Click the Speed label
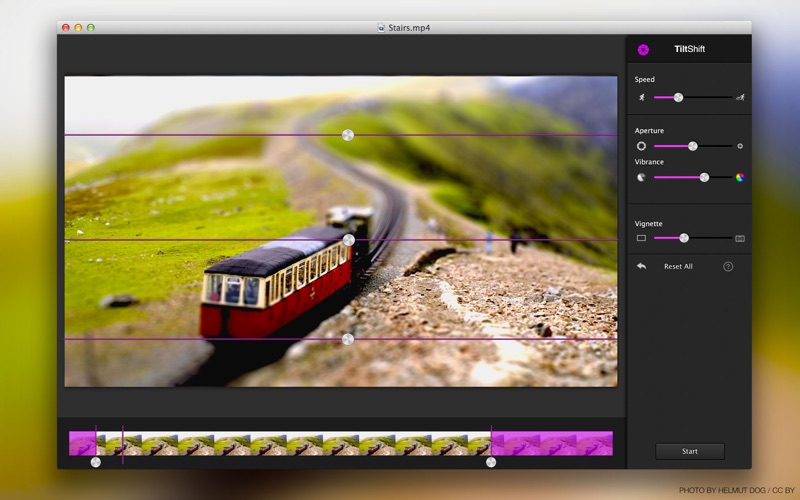The width and height of the screenshot is (800, 500). 644,80
